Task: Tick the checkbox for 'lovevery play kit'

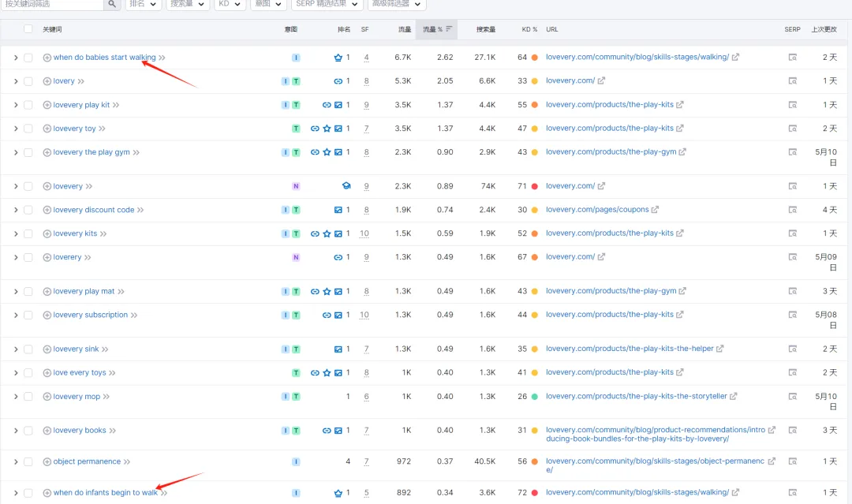Action: point(28,105)
